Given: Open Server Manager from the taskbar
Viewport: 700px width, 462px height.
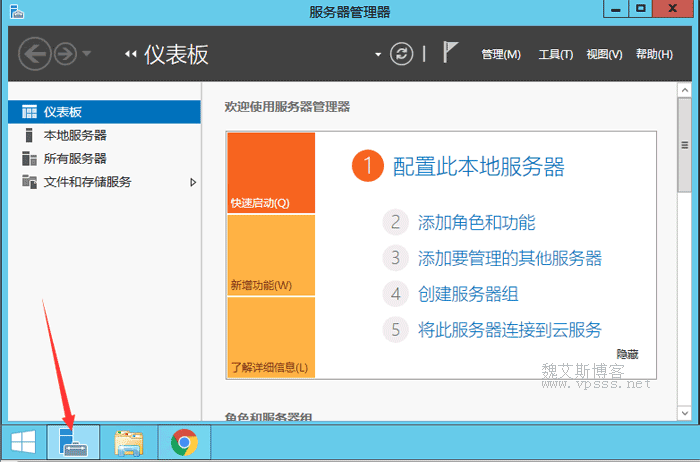Looking at the screenshot, I should pos(73,441).
